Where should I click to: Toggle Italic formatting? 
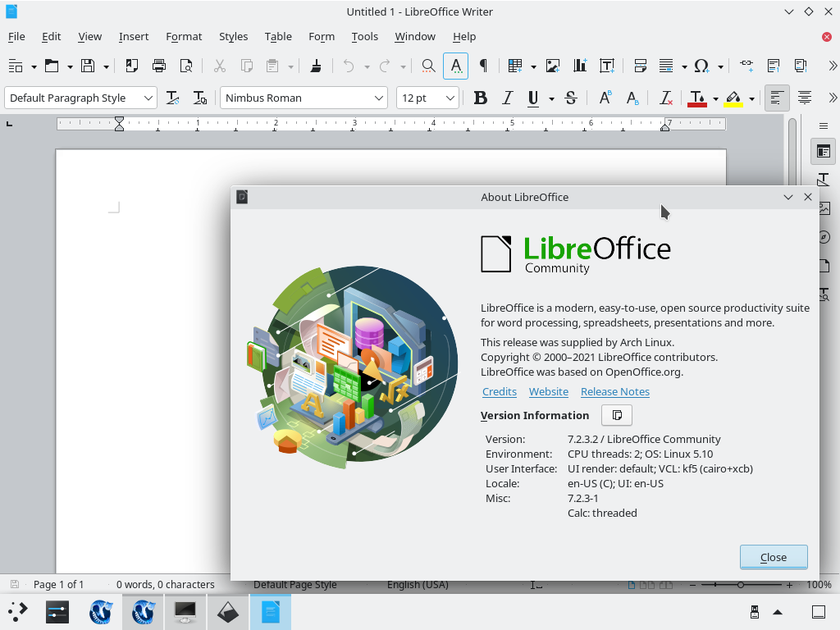[507, 98]
